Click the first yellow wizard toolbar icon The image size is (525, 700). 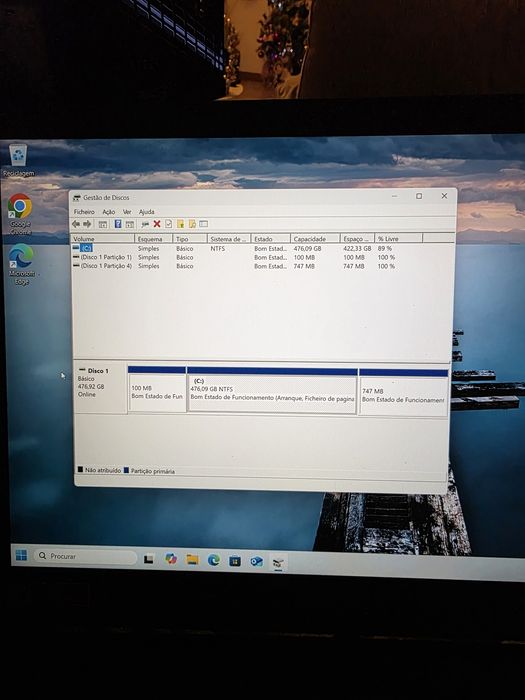[x=180, y=224]
